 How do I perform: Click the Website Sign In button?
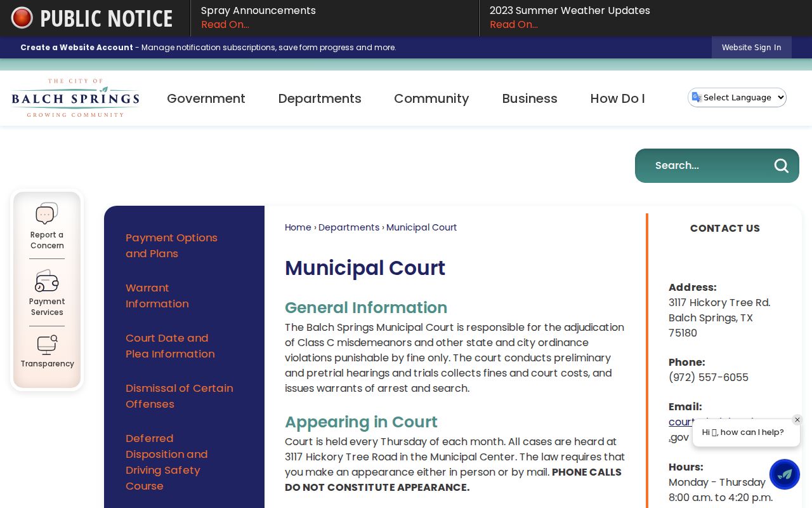[752, 48]
